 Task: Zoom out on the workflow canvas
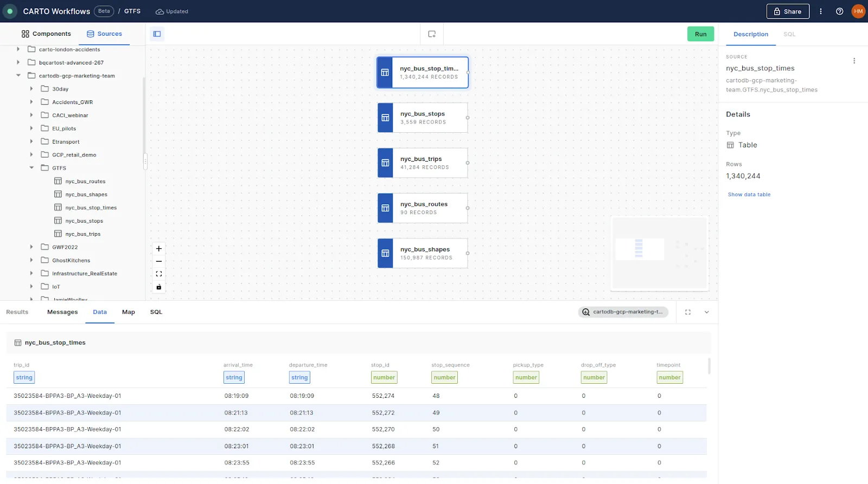pyautogui.click(x=159, y=261)
